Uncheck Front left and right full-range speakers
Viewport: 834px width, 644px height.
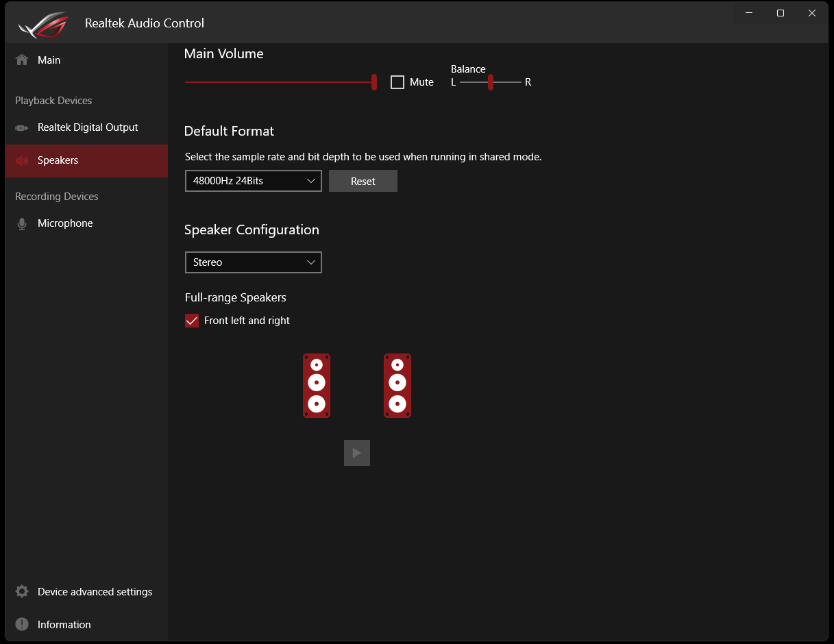coord(191,320)
